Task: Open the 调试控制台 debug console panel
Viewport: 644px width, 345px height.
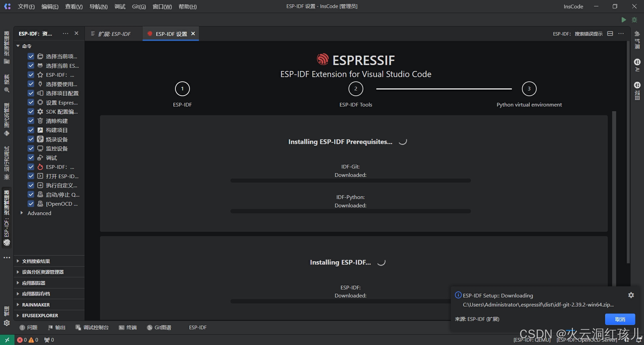Action: pyautogui.click(x=92, y=327)
